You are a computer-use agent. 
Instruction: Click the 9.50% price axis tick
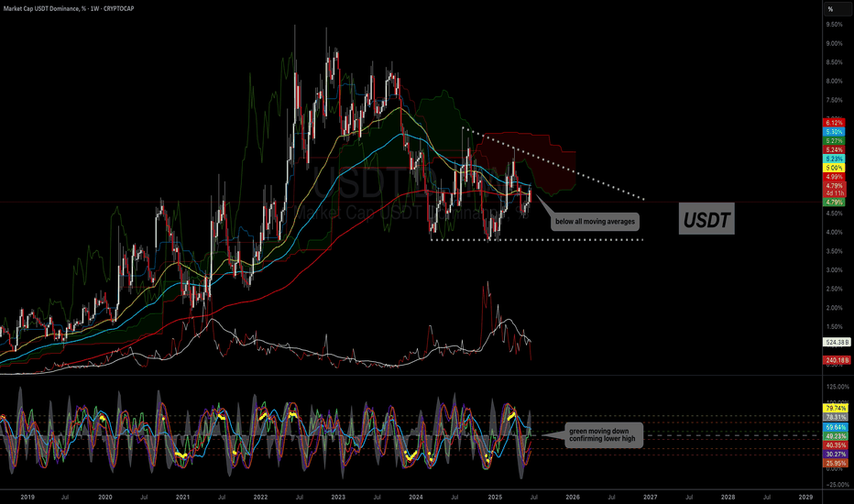(x=834, y=25)
